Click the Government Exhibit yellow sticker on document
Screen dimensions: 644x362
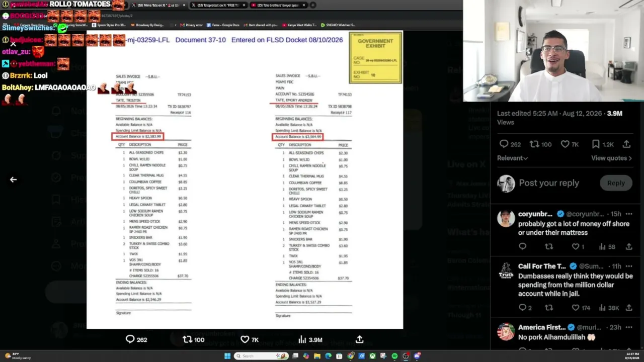(375, 57)
